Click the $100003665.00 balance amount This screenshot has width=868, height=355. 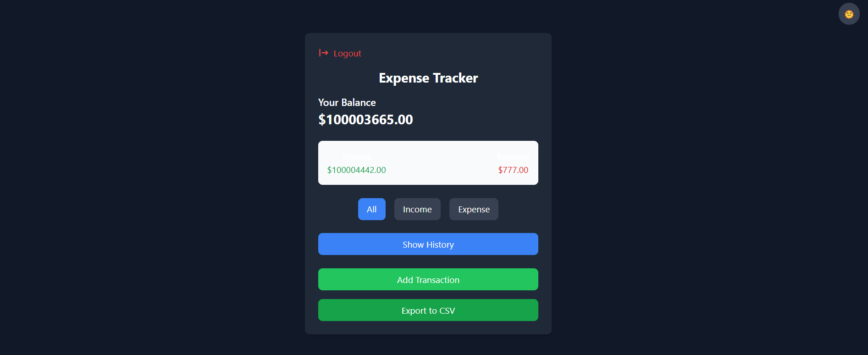tap(365, 120)
